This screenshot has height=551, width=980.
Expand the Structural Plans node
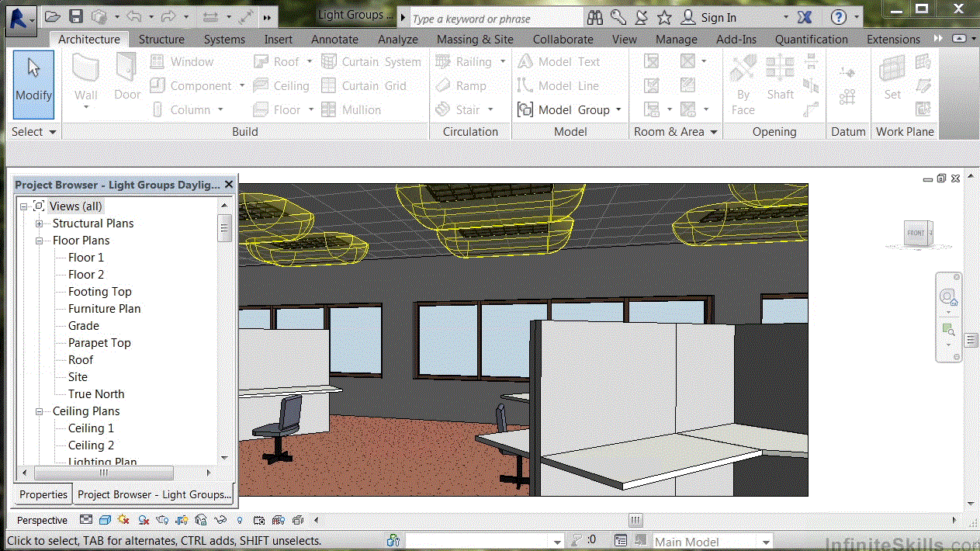(x=39, y=224)
